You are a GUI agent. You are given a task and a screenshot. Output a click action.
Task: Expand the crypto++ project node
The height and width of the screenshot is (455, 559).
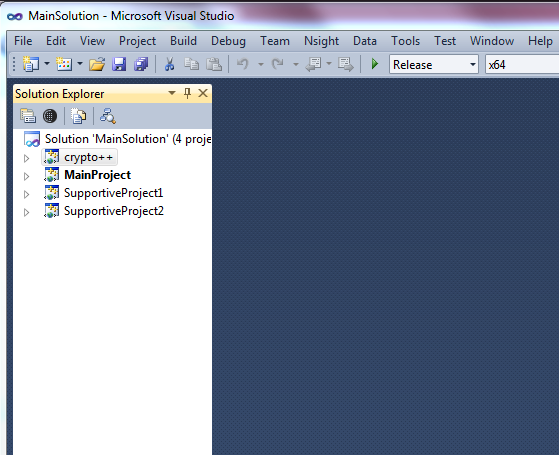26,158
